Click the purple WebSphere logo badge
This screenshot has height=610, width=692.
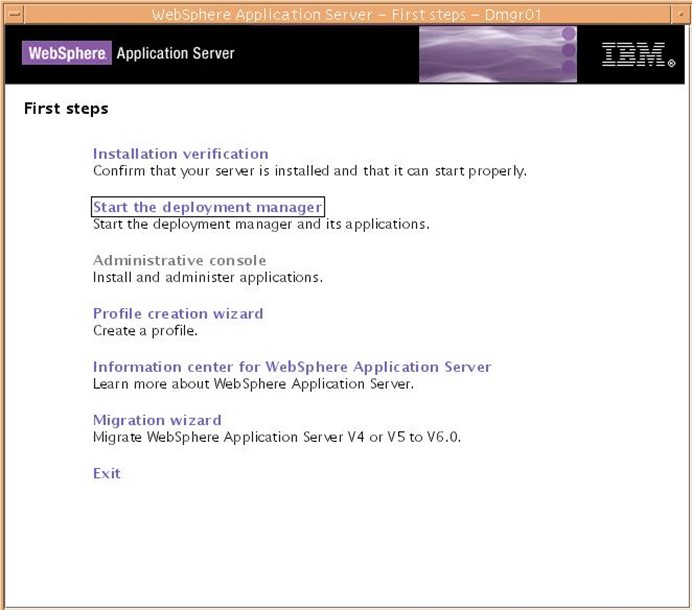65,53
